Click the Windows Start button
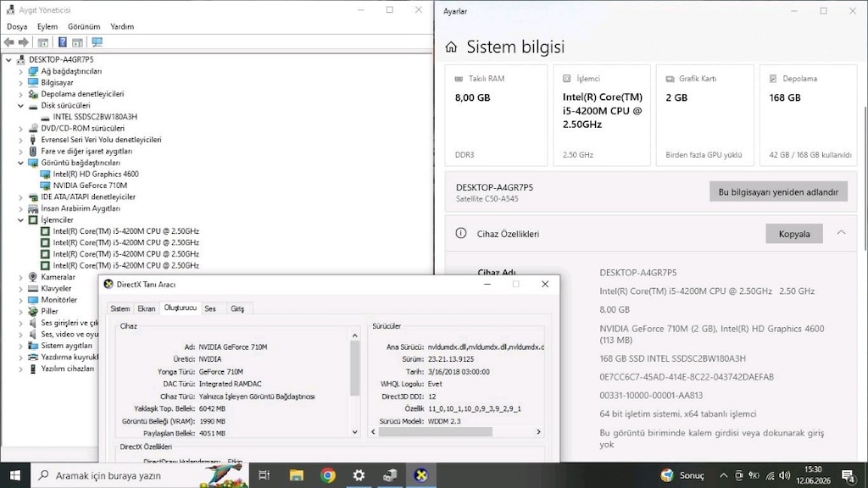 pyautogui.click(x=15, y=475)
